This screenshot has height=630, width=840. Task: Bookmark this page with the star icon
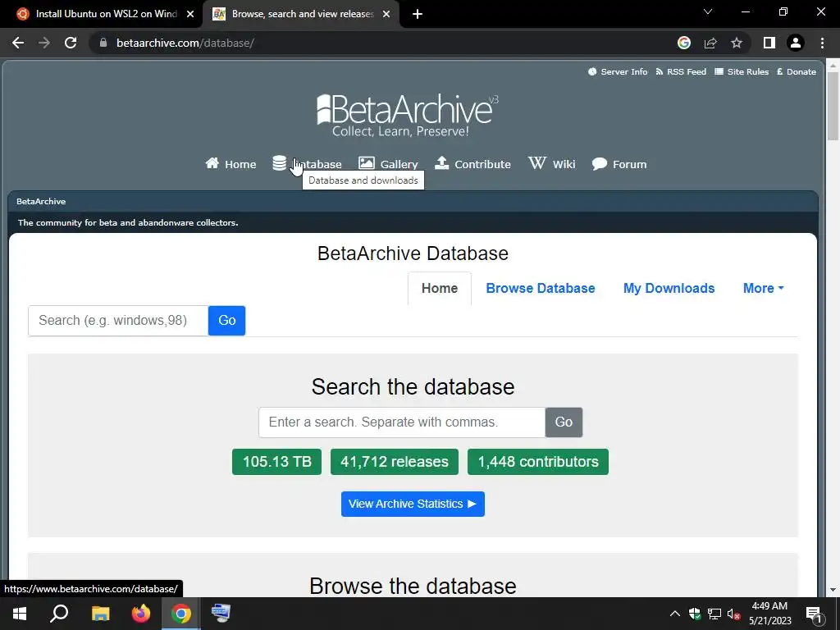[737, 43]
